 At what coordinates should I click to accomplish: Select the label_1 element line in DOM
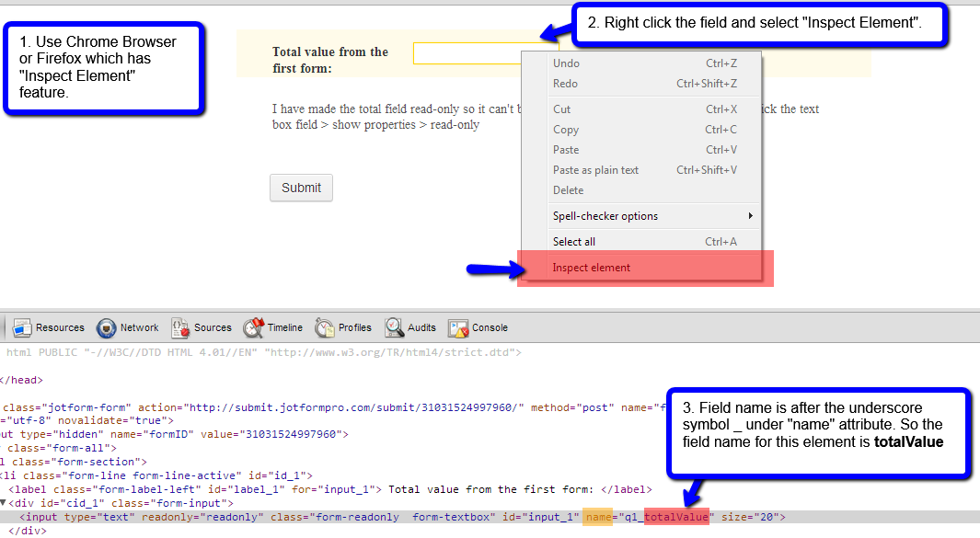[276, 489]
